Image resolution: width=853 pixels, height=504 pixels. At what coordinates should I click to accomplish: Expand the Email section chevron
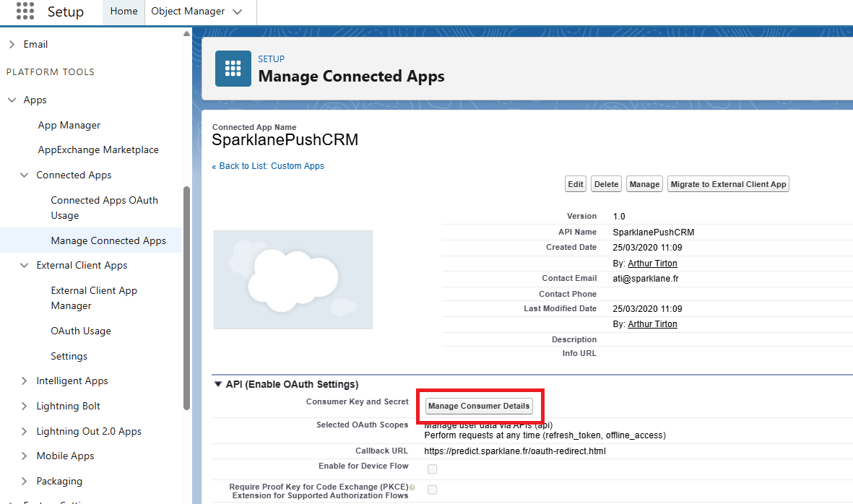(12, 45)
